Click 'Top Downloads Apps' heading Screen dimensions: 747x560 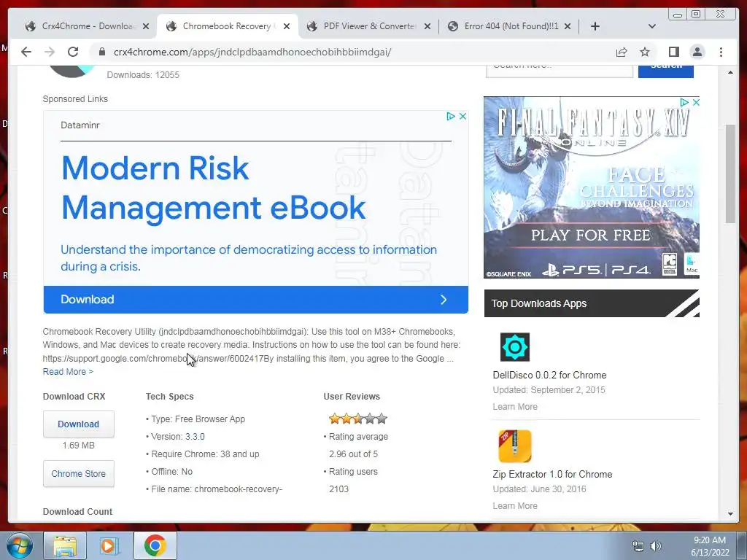click(539, 303)
